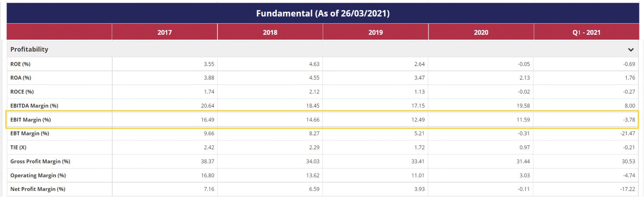Screen dimensions: 644x198
Task: Select the Gross Profit Margin (%) label
Action: pyautogui.click(x=40, y=161)
